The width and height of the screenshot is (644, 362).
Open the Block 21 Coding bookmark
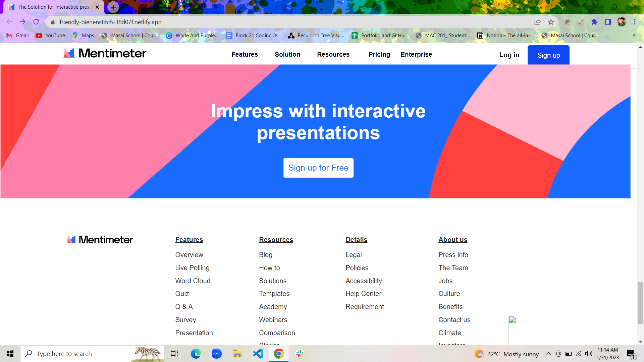[x=253, y=36]
